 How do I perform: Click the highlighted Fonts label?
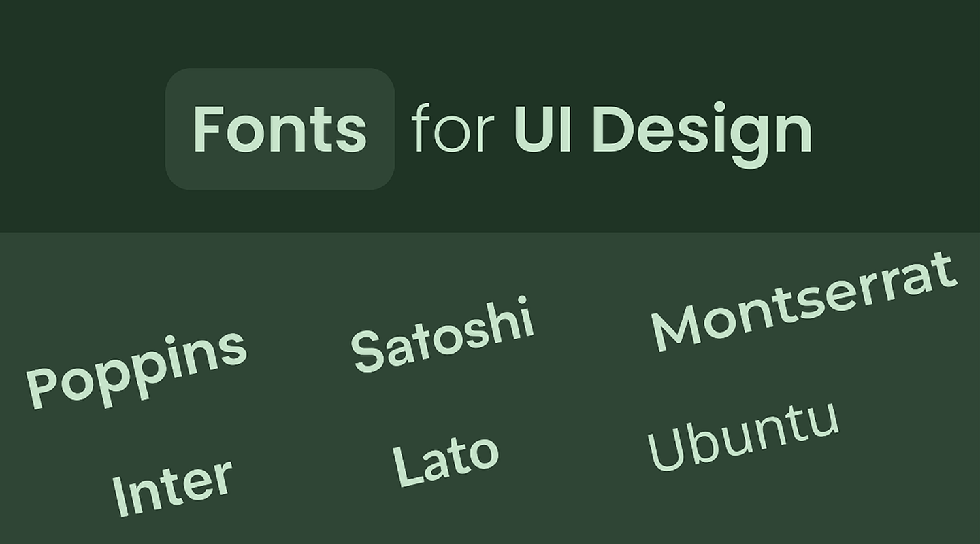click(x=280, y=129)
